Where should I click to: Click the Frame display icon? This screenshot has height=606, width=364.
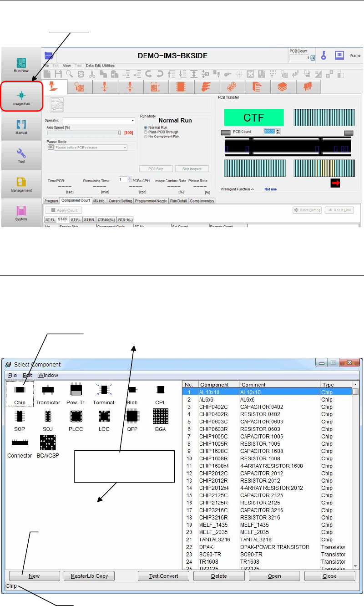[x=339, y=55]
